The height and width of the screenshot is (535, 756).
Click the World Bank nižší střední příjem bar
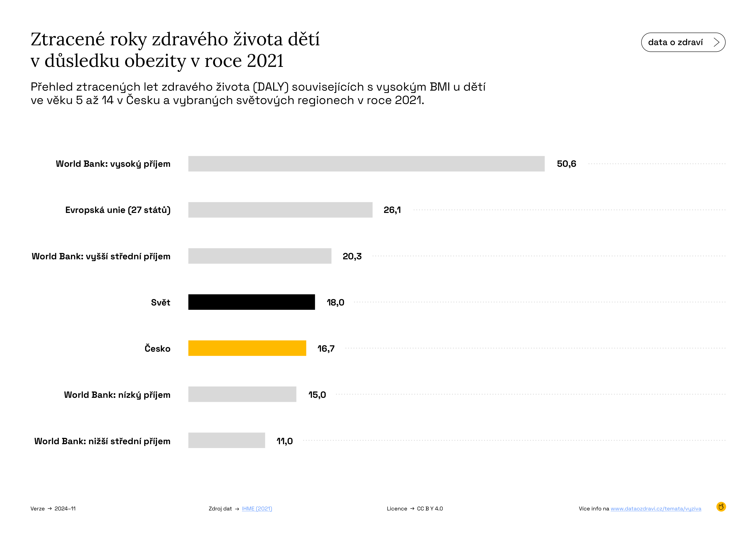(x=227, y=441)
